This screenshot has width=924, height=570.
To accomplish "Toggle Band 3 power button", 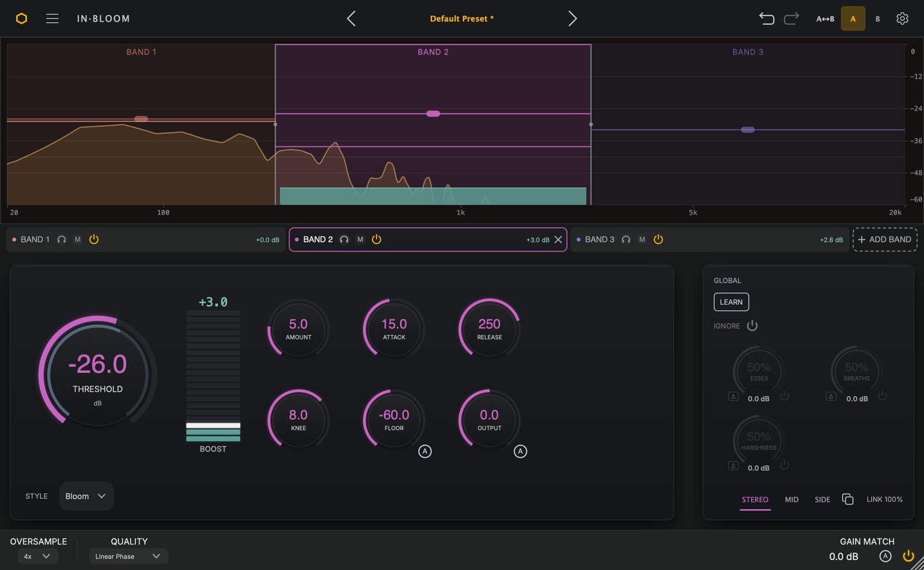I will 658,239.
